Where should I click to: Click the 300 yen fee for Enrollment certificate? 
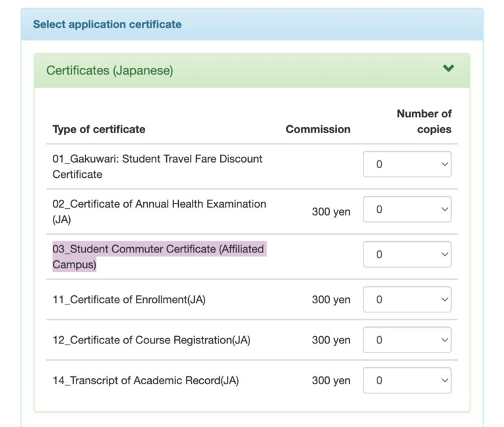pyautogui.click(x=331, y=300)
